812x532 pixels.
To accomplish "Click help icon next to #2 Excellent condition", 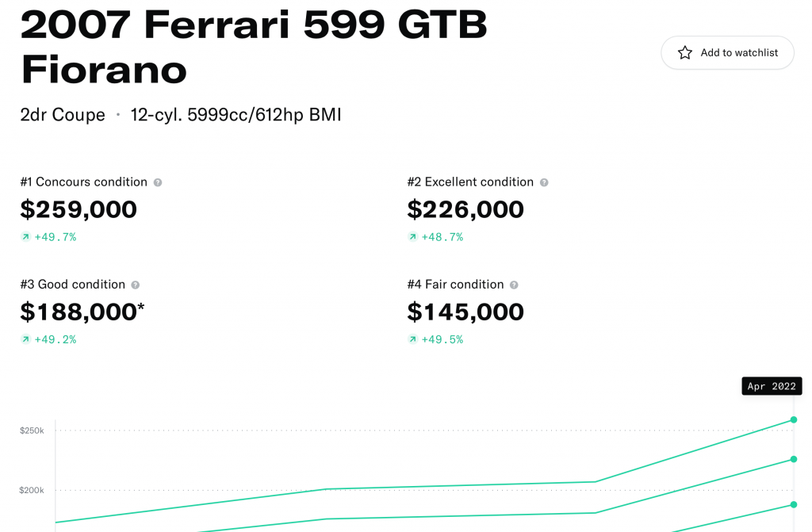I will tap(544, 182).
